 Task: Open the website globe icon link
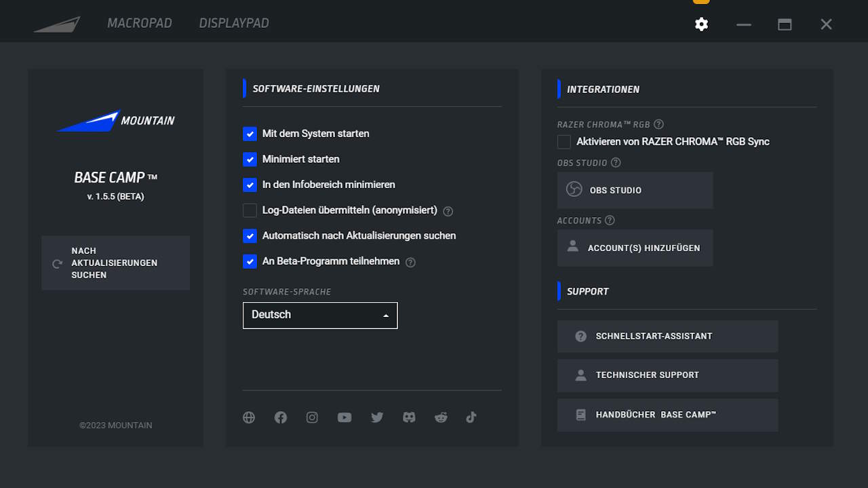pos(249,417)
